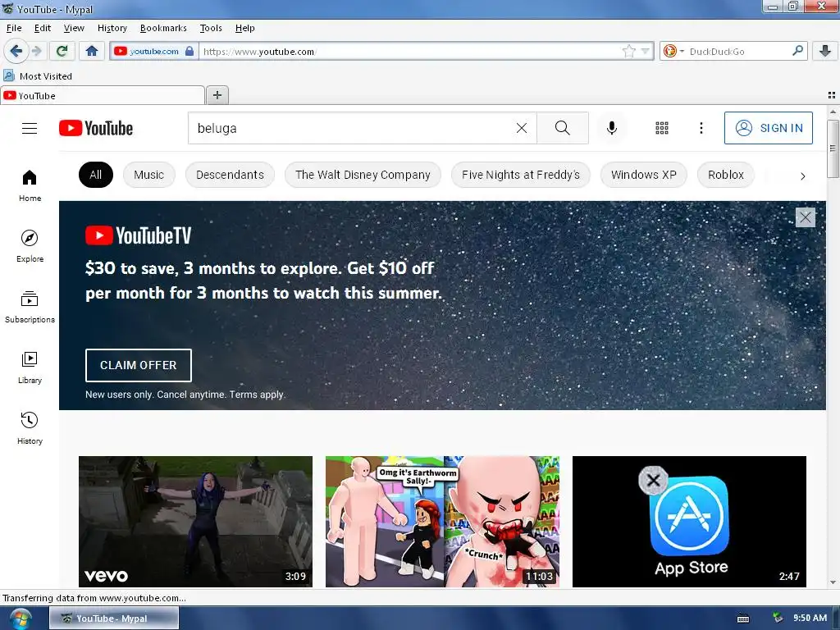Open Home in the sidebar

(30, 185)
